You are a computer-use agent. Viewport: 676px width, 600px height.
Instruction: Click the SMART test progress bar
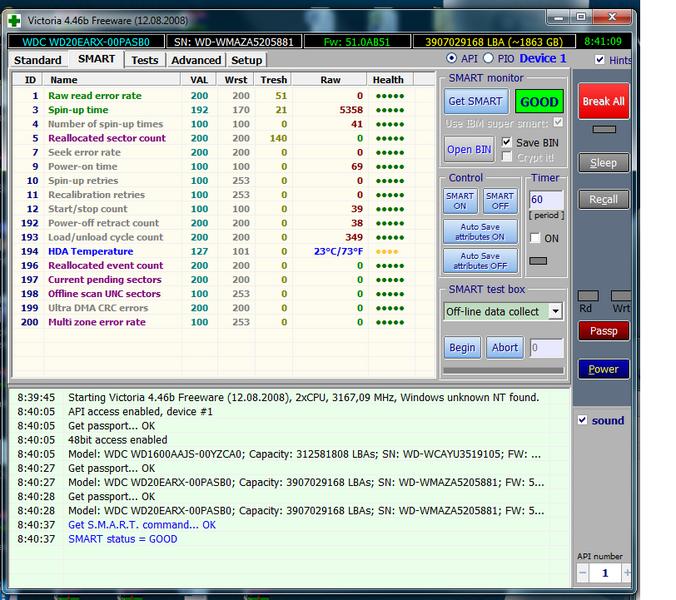click(503, 370)
